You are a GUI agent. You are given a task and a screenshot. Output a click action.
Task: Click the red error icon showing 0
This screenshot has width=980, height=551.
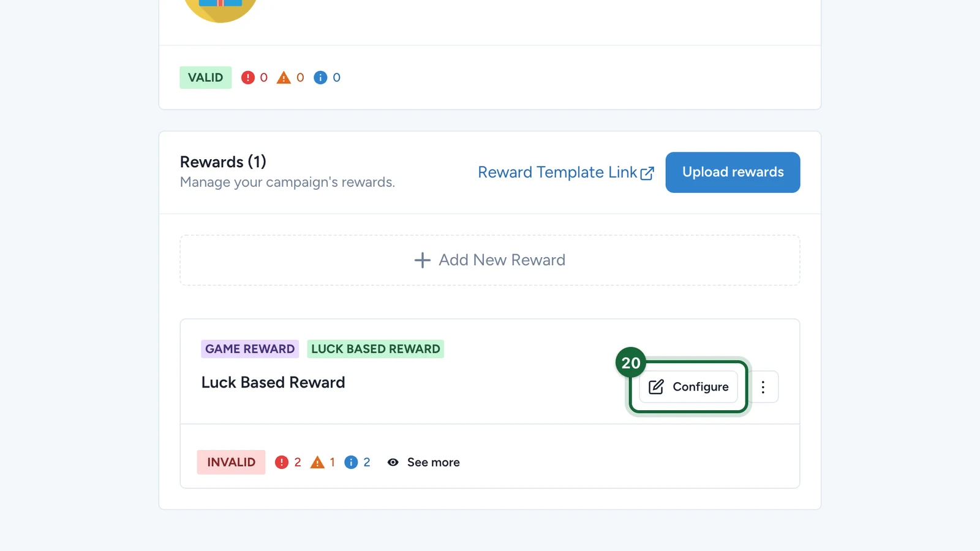pos(247,78)
